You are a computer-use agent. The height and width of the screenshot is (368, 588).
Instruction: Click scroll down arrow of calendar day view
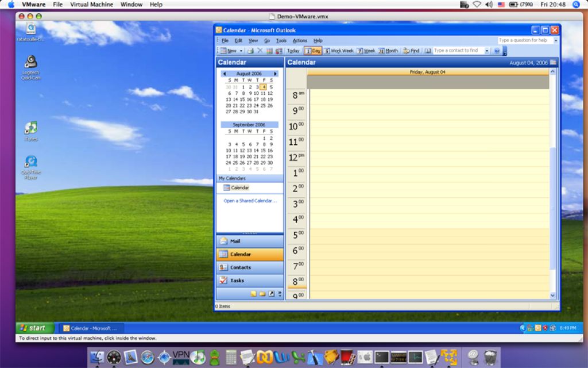[552, 296]
